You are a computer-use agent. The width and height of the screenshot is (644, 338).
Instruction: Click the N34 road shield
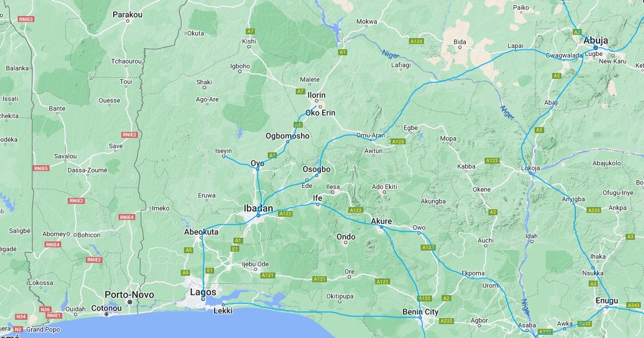[x=21, y=317]
